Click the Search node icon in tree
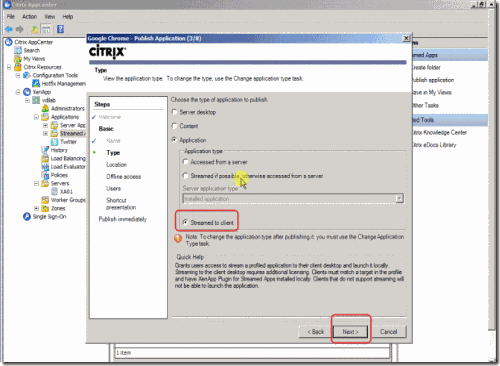The image size is (500, 366). (18, 50)
